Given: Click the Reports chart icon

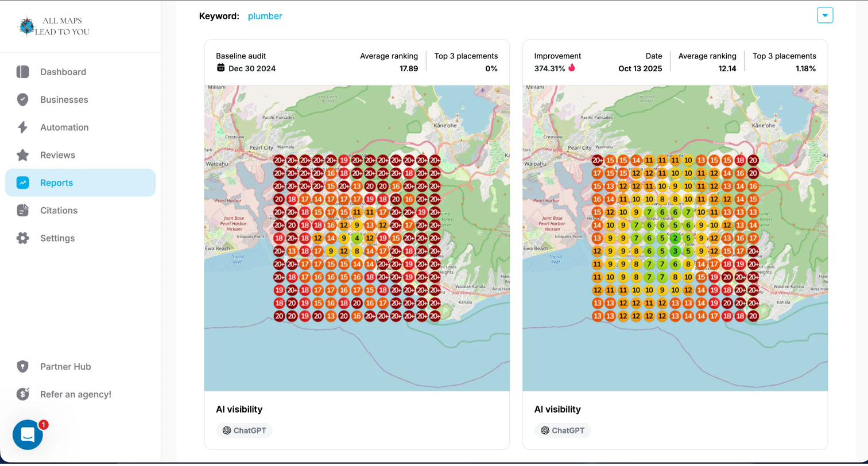Looking at the screenshot, I should [x=23, y=183].
